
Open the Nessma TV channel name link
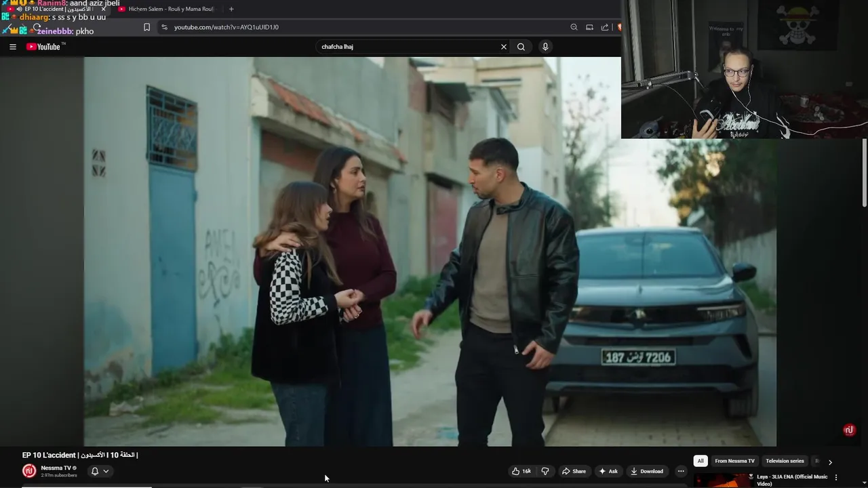56,468
